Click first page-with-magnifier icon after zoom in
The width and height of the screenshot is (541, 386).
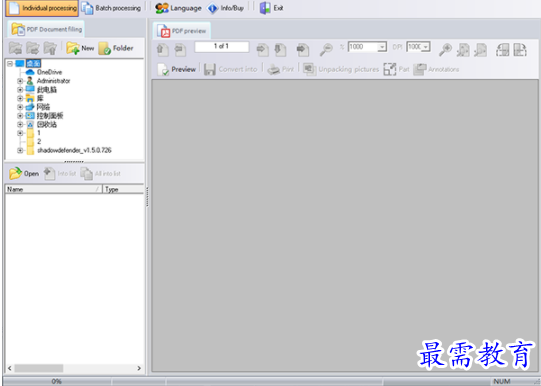[463, 50]
